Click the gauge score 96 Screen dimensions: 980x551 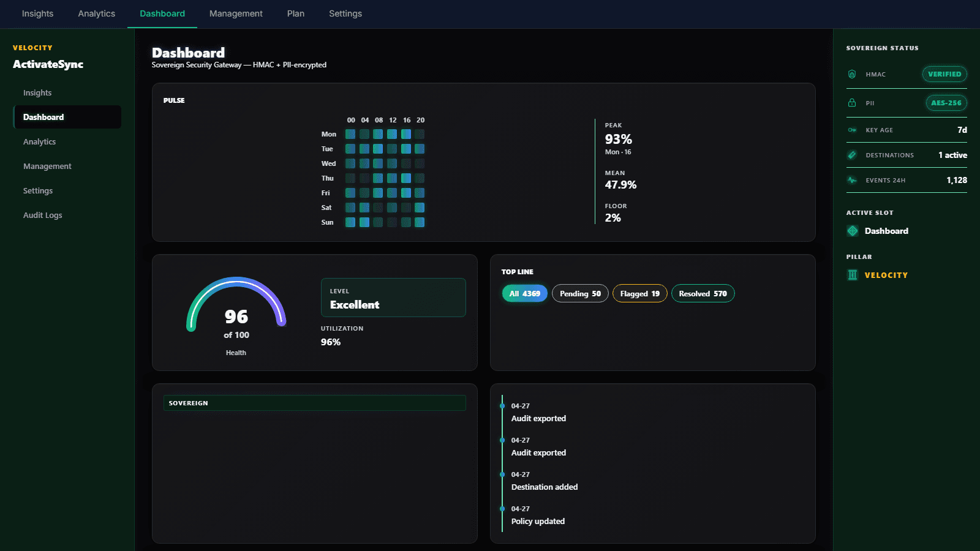point(236,317)
